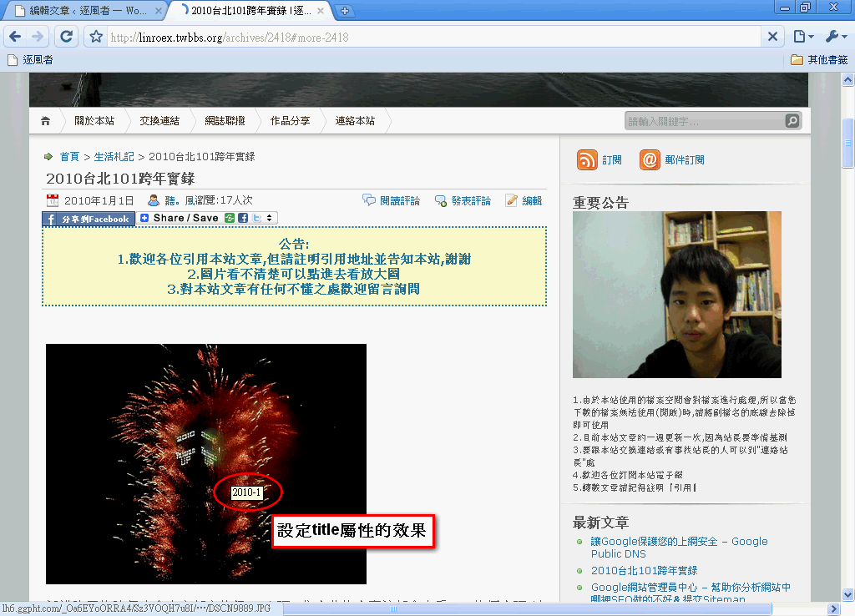855x616 pixels.
Task: Open the 交換連結 menu item
Action: 159,121
